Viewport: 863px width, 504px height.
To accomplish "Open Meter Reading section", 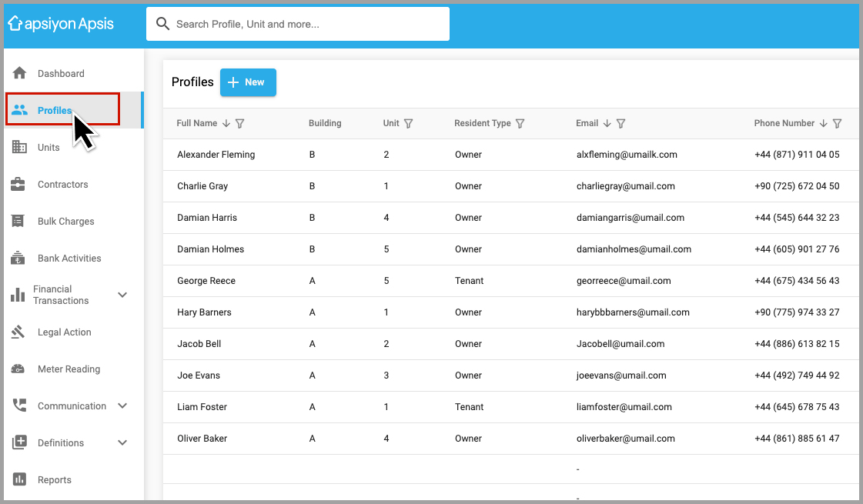I will (74, 369).
